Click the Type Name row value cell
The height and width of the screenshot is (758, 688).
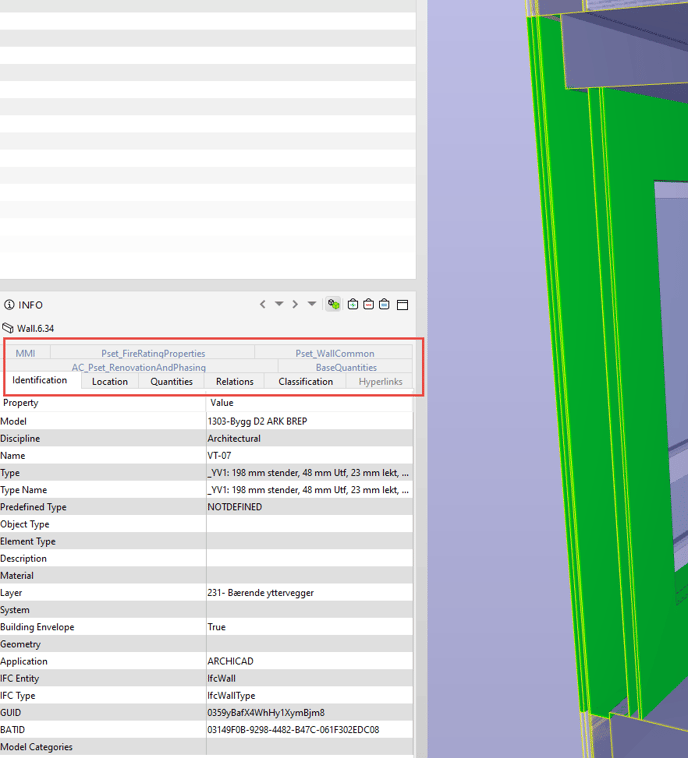point(309,490)
